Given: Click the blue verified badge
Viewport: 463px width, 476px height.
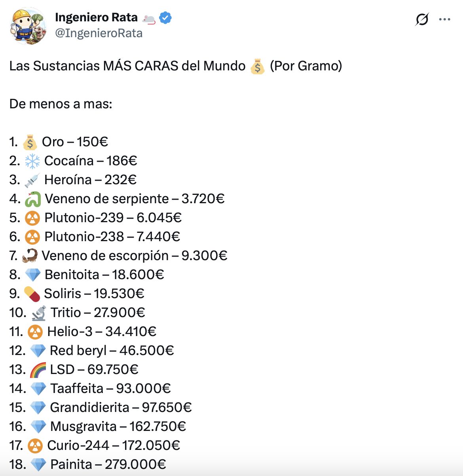Looking at the screenshot, I should (165, 18).
